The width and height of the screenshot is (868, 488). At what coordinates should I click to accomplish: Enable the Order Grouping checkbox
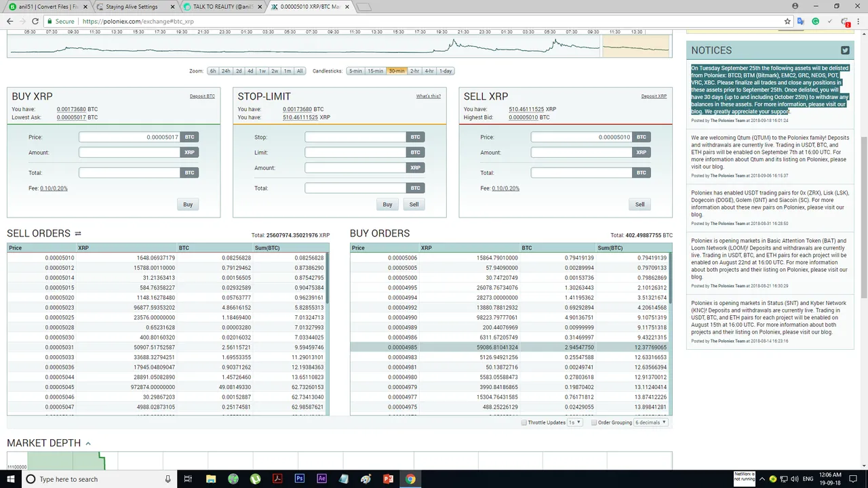594,422
